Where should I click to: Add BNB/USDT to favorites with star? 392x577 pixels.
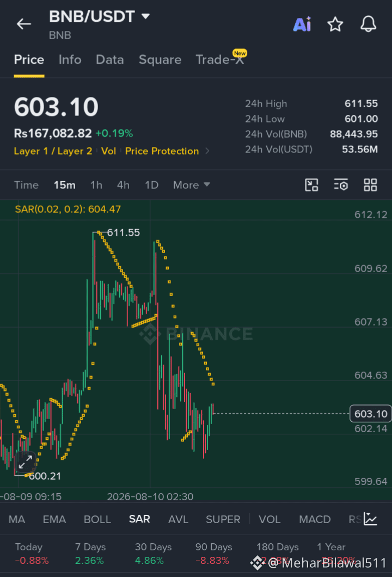[335, 24]
